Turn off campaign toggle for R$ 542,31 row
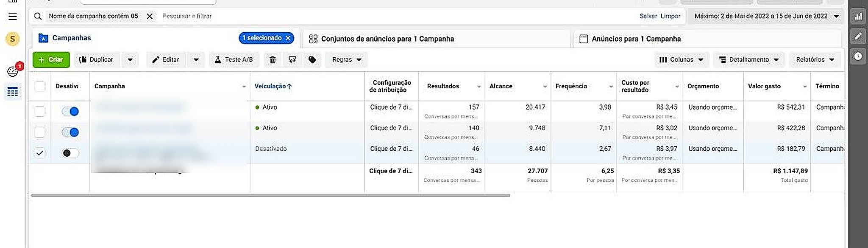Viewport: 868px width, 248px height. [70, 111]
